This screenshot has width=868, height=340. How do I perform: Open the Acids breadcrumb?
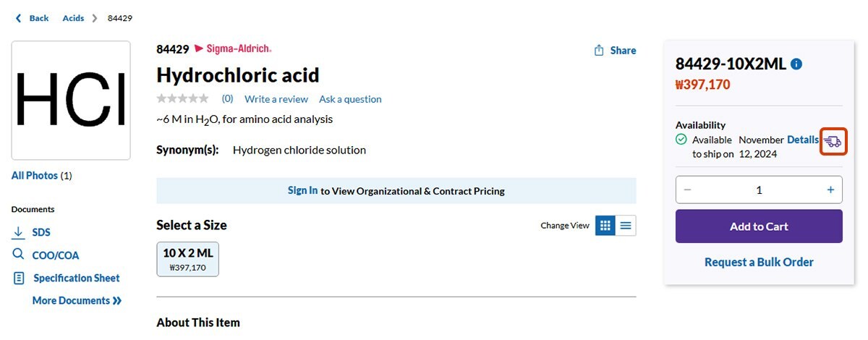coord(73,18)
